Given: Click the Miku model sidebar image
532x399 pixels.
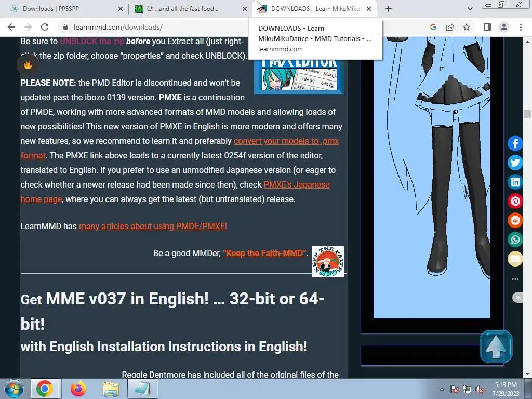Looking at the screenshot, I should tap(432, 178).
